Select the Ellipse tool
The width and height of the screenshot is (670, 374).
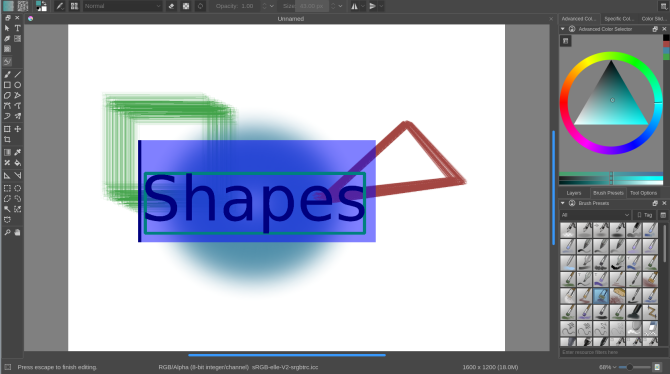[18, 85]
